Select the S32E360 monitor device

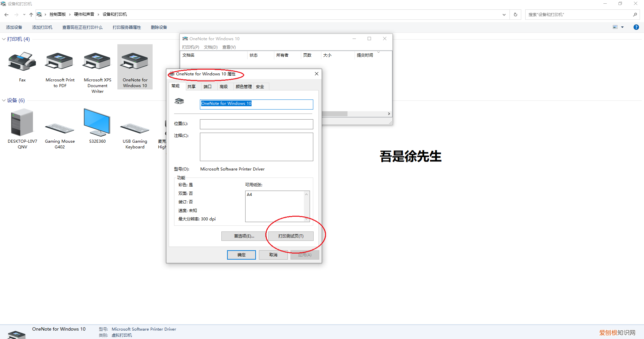coord(97,123)
